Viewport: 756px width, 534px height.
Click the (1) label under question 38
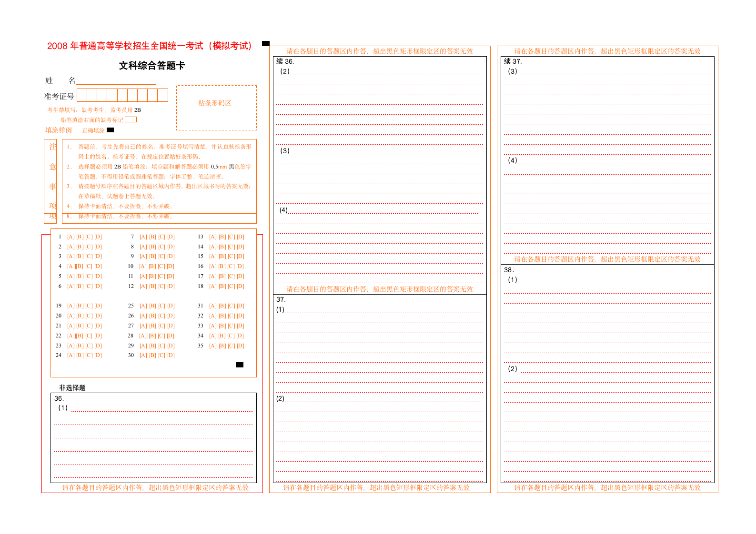tap(513, 280)
